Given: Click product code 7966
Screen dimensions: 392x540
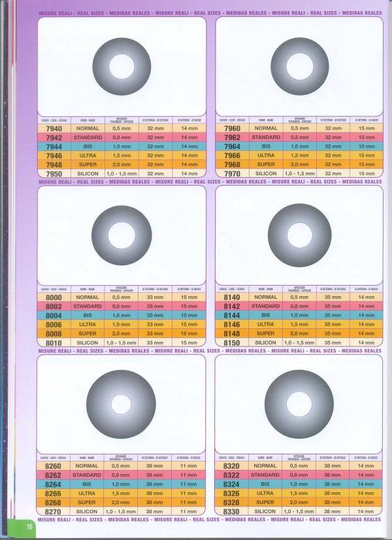Looking at the screenshot, I should click(x=233, y=156).
